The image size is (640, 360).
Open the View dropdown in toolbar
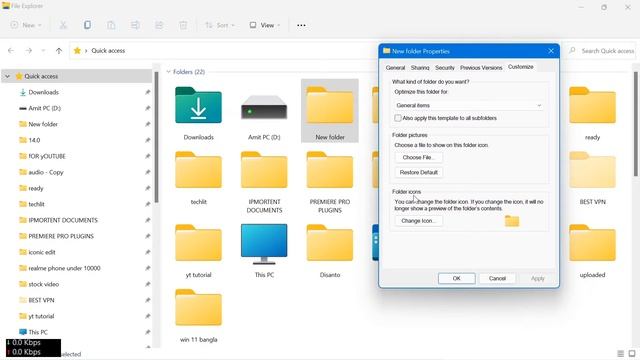[265, 25]
